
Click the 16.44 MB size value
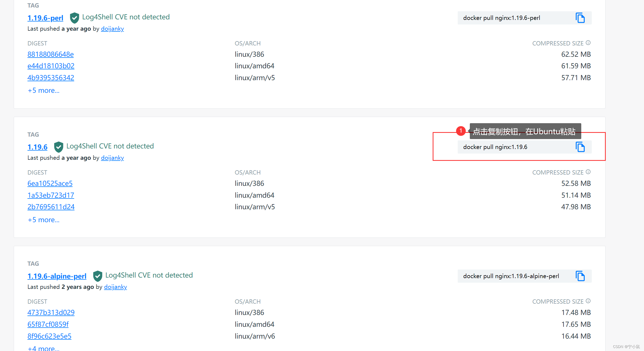pyautogui.click(x=576, y=336)
